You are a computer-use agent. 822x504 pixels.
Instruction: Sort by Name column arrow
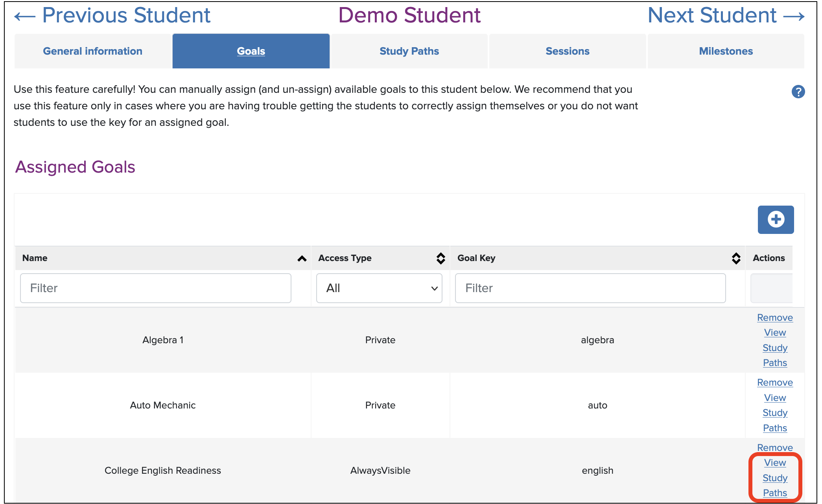(x=302, y=258)
